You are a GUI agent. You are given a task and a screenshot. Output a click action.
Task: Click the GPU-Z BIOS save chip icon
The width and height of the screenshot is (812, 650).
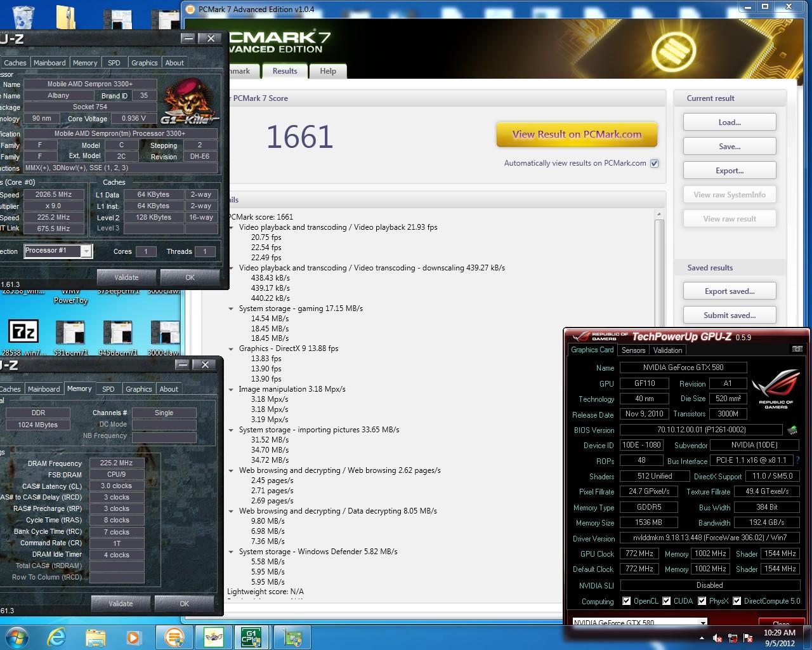click(792, 430)
